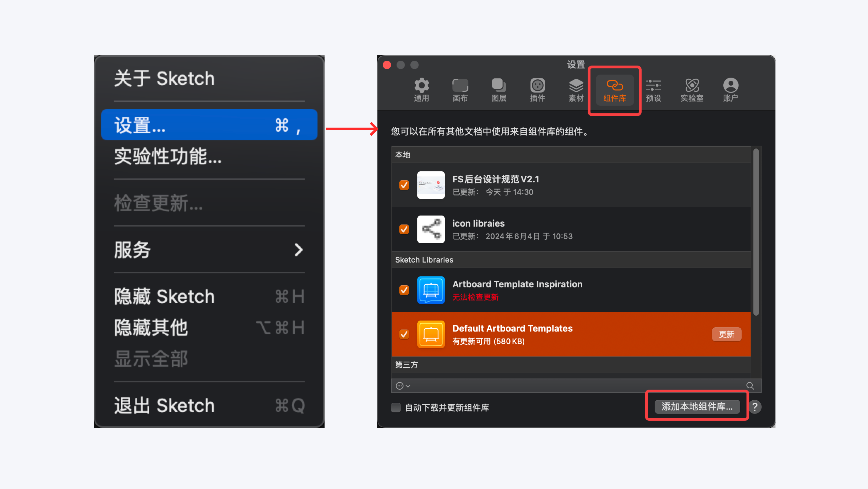
Task: Click the 第三方 section header
Action: [571, 365]
